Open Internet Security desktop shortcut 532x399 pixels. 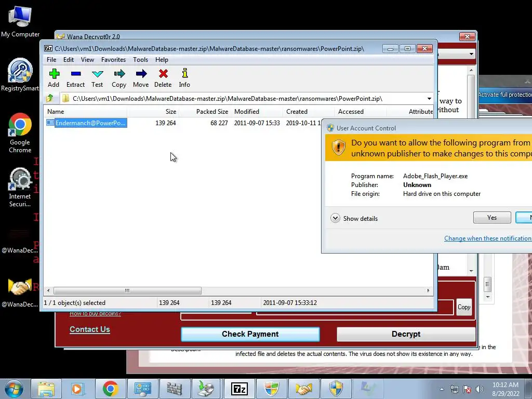coord(20,187)
